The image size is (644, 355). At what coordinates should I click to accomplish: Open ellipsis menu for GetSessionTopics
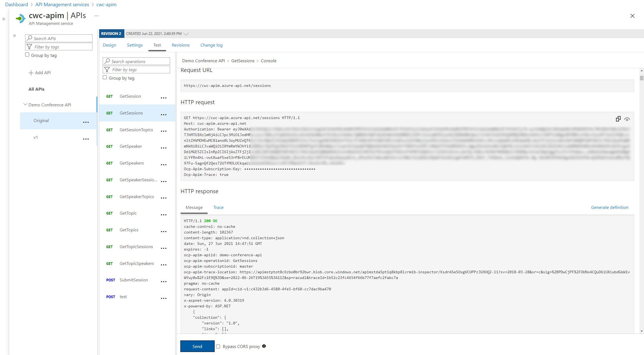(x=164, y=131)
